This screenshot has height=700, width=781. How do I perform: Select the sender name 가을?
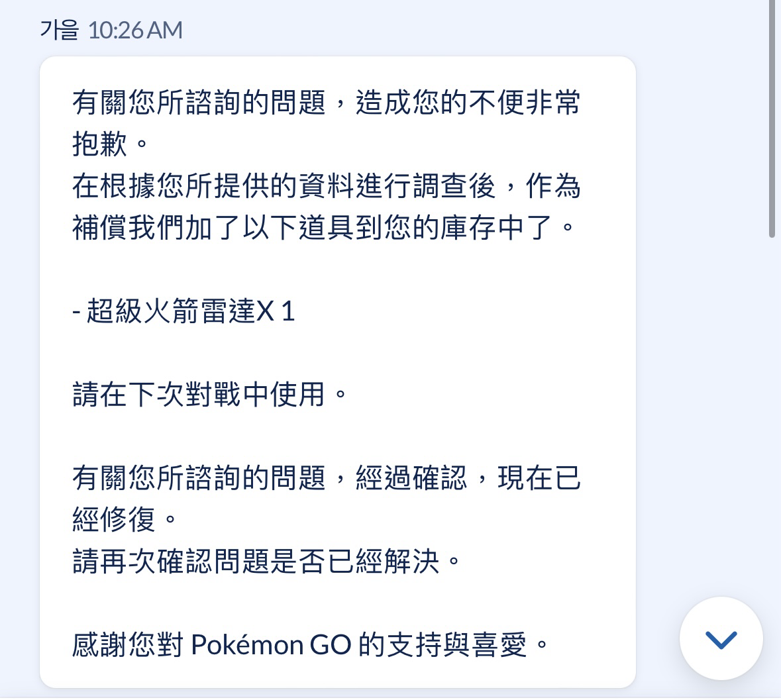pos(59,30)
